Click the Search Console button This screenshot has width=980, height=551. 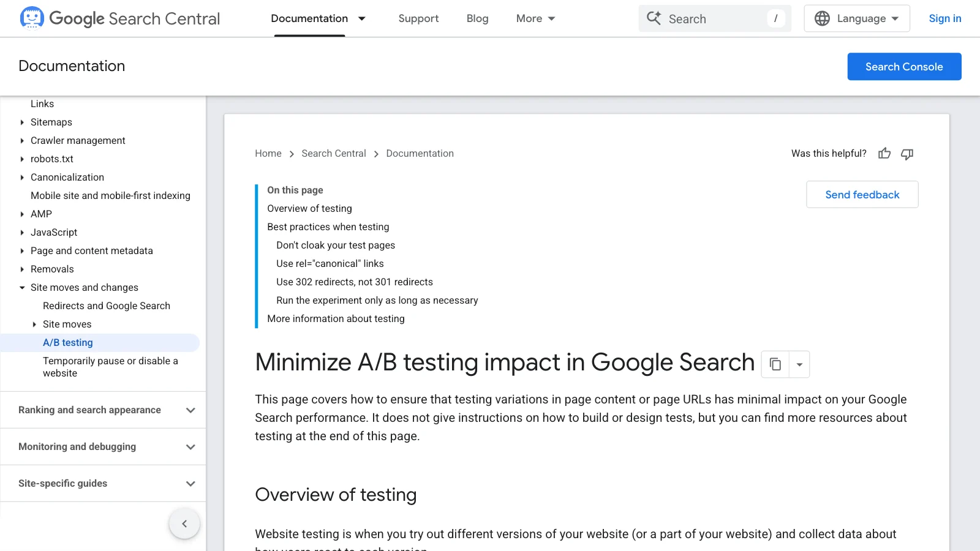click(904, 67)
